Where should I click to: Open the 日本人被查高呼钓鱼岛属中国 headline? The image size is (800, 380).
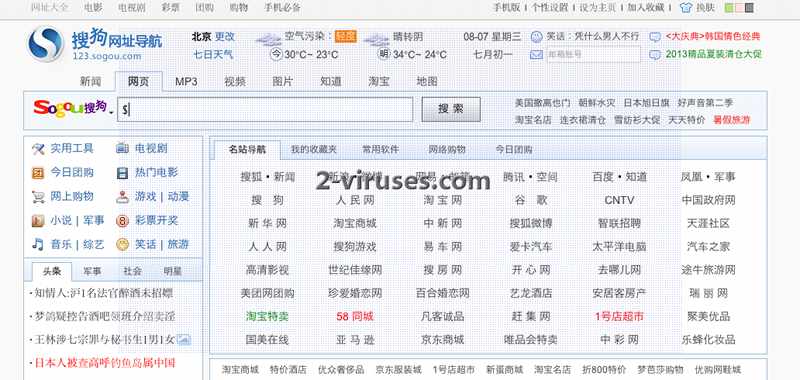[105, 363]
